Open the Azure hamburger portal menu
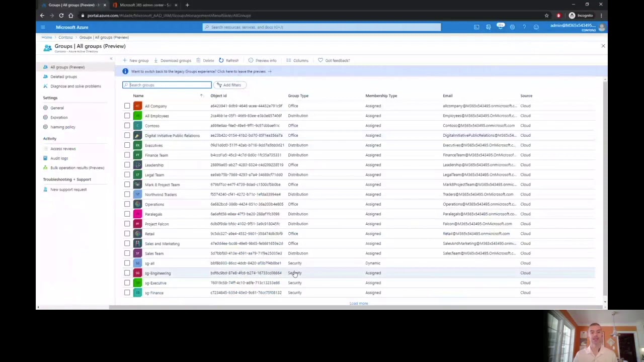644x362 pixels. click(x=43, y=27)
